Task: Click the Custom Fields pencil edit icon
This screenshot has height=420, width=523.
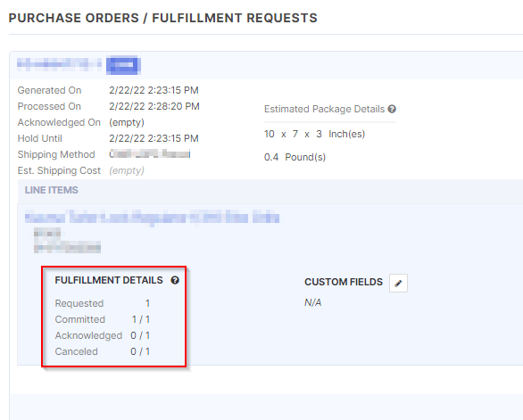Action: [398, 283]
